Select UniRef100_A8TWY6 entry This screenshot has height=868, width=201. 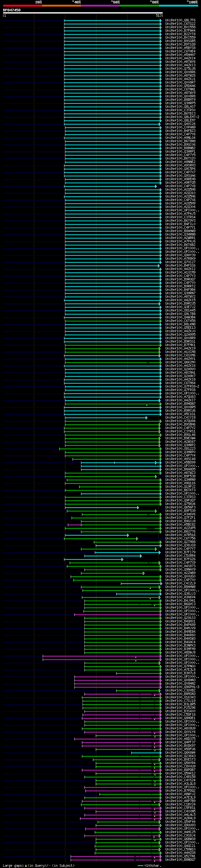coord(180,62)
